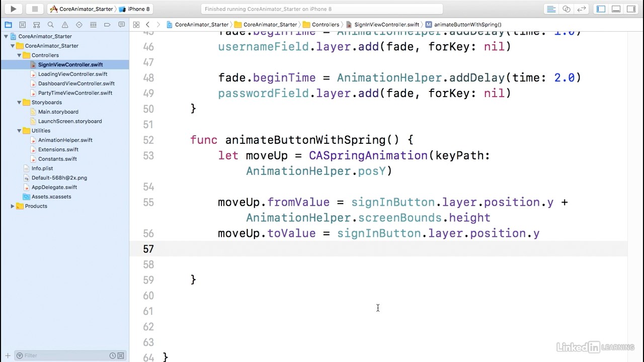Click the activity status display

tap(322, 9)
